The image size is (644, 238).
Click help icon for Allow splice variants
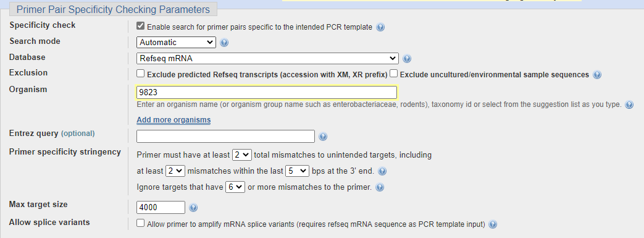(493, 224)
